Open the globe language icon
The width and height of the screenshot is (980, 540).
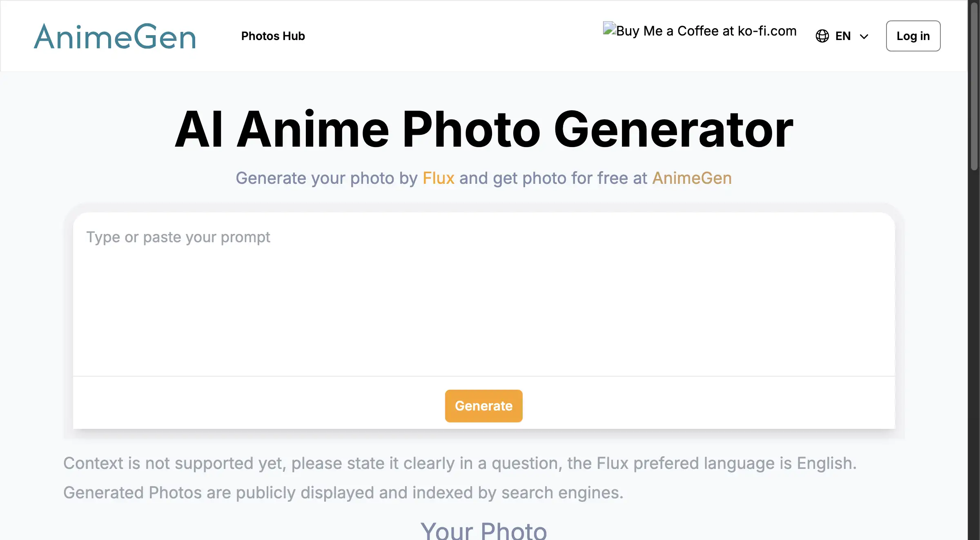pos(822,36)
